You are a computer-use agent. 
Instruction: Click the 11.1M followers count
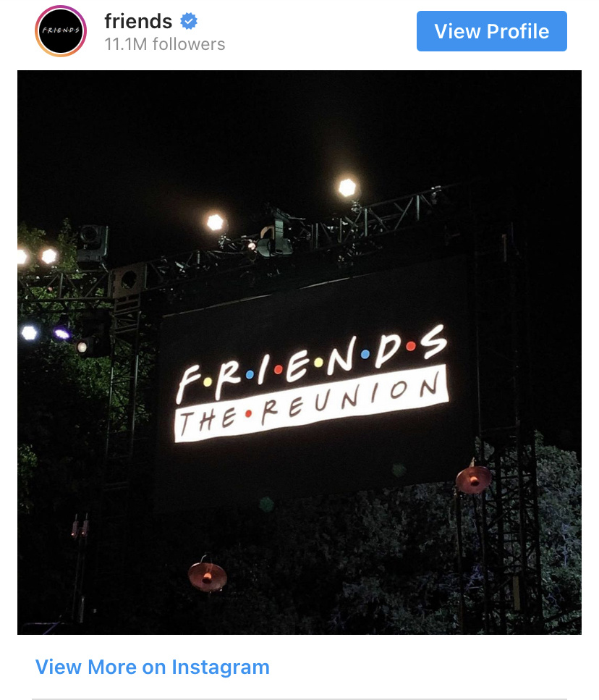pos(164,44)
